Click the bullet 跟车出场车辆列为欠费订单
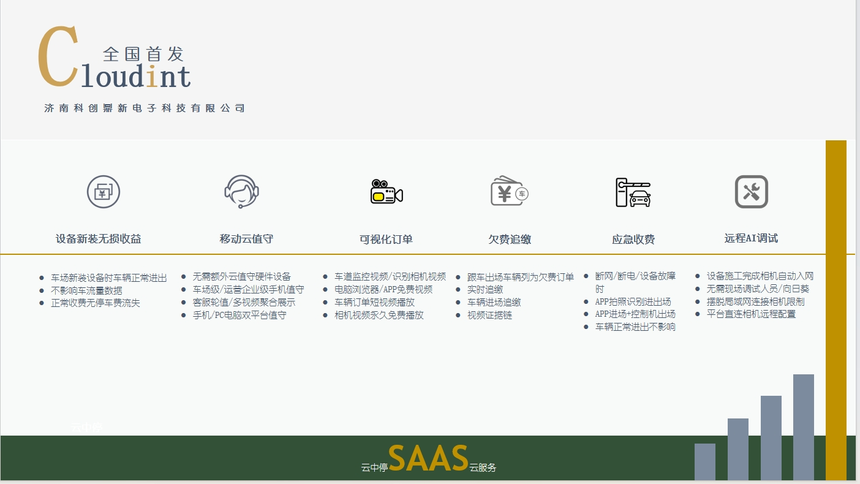The height and width of the screenshot is (484, 860). point(520,277)
